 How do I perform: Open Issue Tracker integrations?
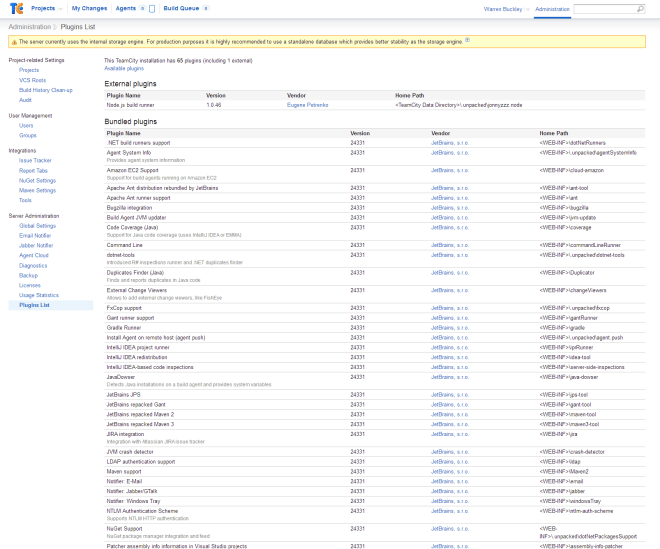pyautogui.click(x=35, y=161)
